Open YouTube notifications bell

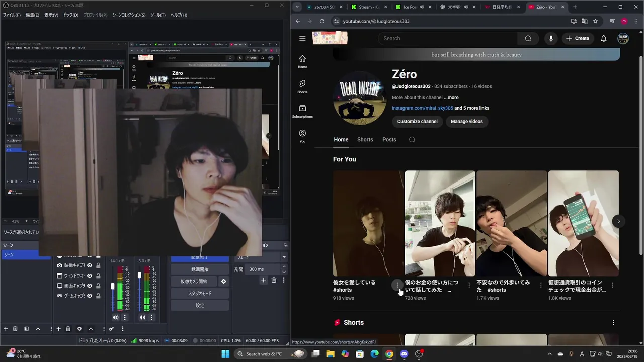604,38
